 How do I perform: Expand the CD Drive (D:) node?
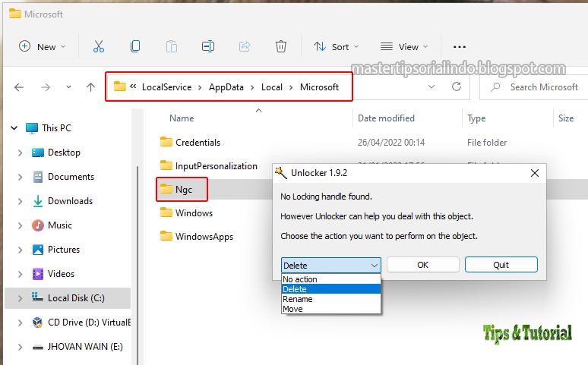pyautogui.click(x=21, y=323)
